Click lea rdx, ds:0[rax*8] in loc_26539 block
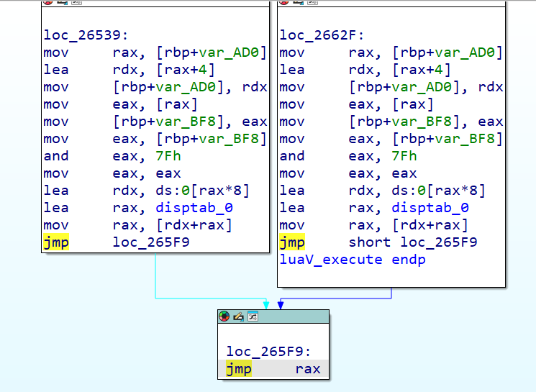 coord(146,191)
